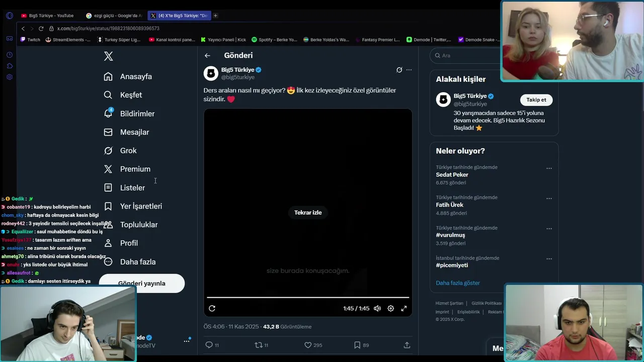Image resolution: width=644 pixels, height=362 pixels.
Task: Open the post's three-dot menu
Action: click(x=409, y=70)
